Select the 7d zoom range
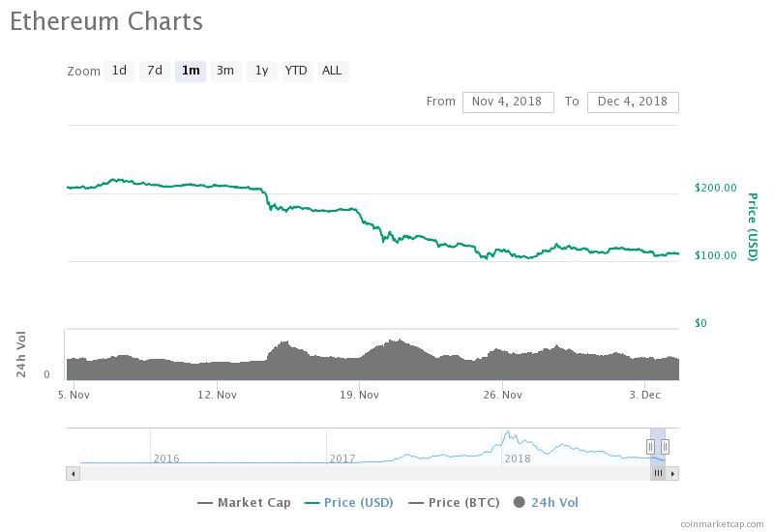Viewport: 774px width, 532px height. tap(155, 71)
